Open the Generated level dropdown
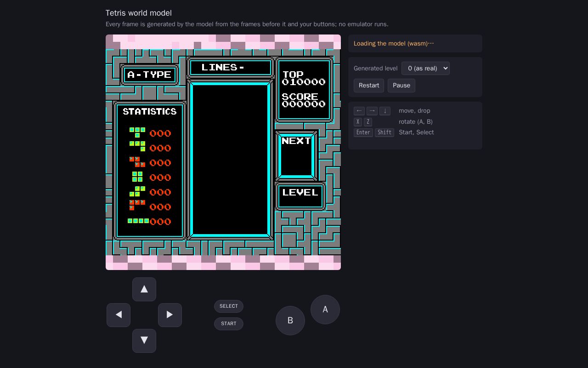Viewport: 588px width, 368px height. point(425,68)
